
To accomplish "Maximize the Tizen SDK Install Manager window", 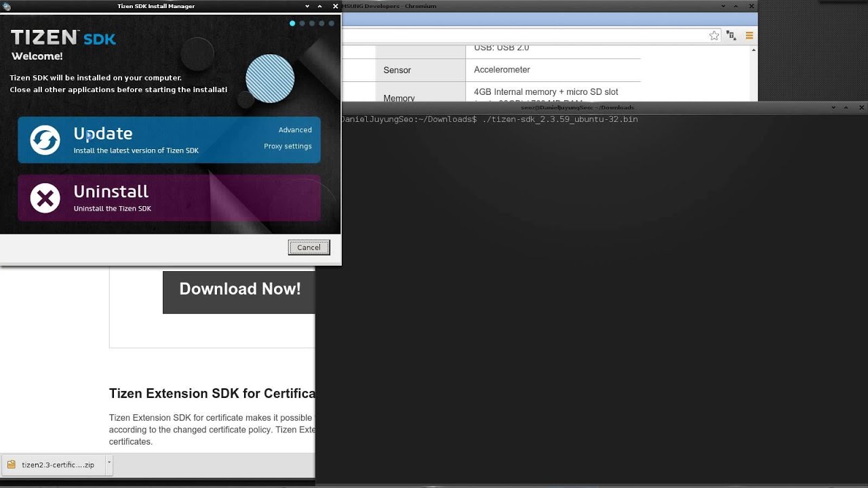I will pyautogui.click(x=321, y=6).
